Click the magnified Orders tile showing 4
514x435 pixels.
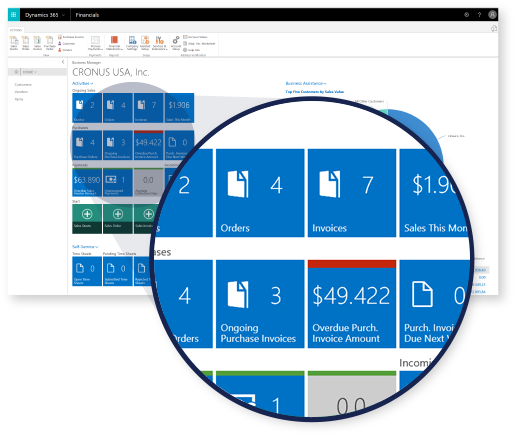pos(260,193)
